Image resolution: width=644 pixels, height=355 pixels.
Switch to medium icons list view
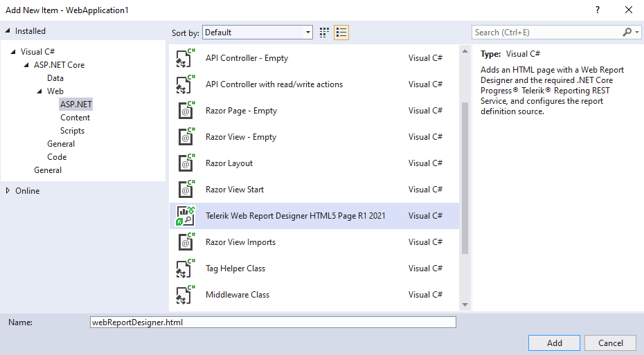click(341, 33)
